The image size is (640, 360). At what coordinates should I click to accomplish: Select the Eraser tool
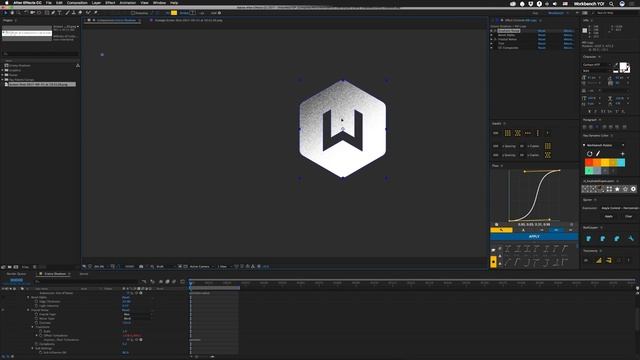80,13
